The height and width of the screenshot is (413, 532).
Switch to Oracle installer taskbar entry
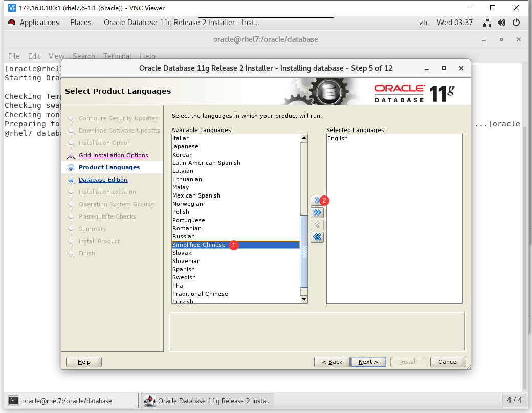point(207,400)
